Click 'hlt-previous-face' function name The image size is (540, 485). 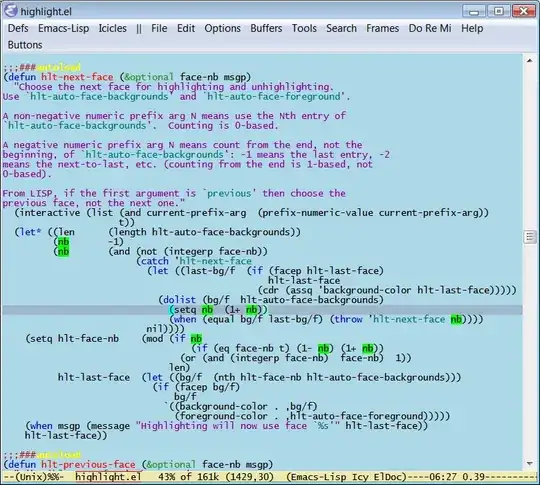click(x=88, y=464)
